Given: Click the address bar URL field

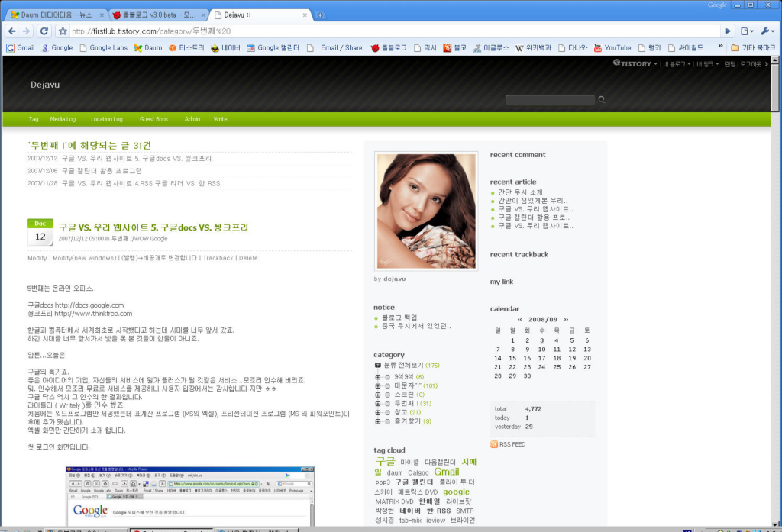Looking at the screenshot, I should (394, 31).
